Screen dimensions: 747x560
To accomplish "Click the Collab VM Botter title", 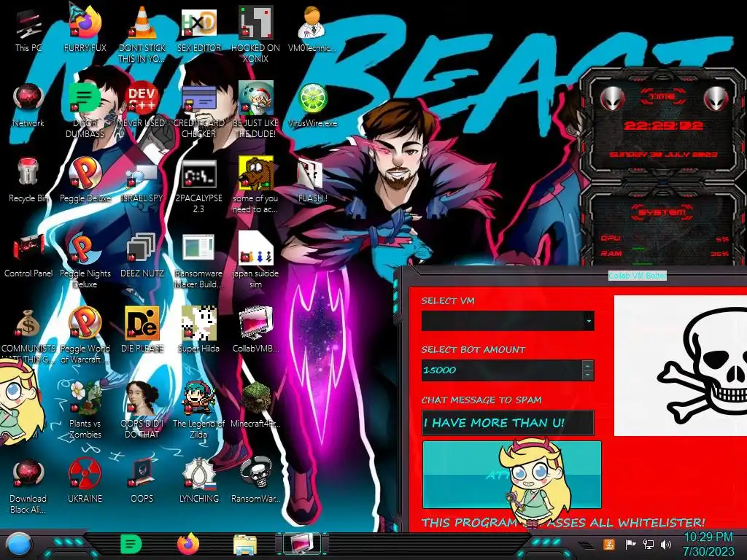I will coord(638,276).
